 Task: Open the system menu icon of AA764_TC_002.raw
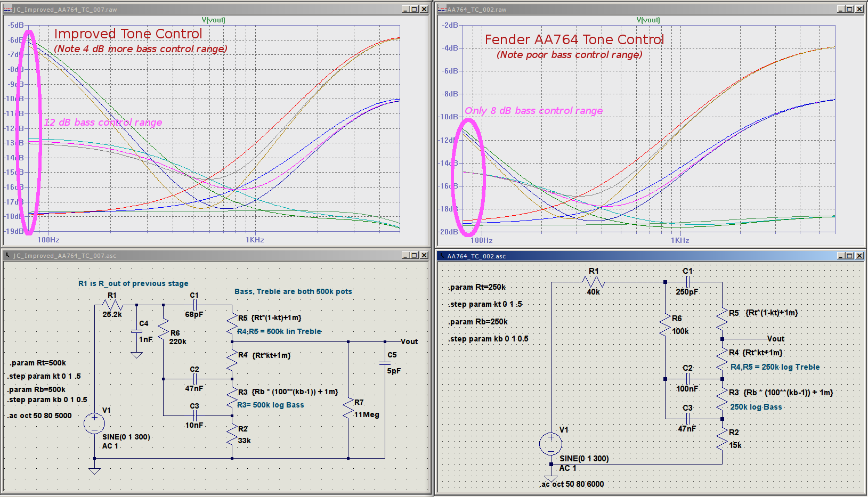point(442,9)
